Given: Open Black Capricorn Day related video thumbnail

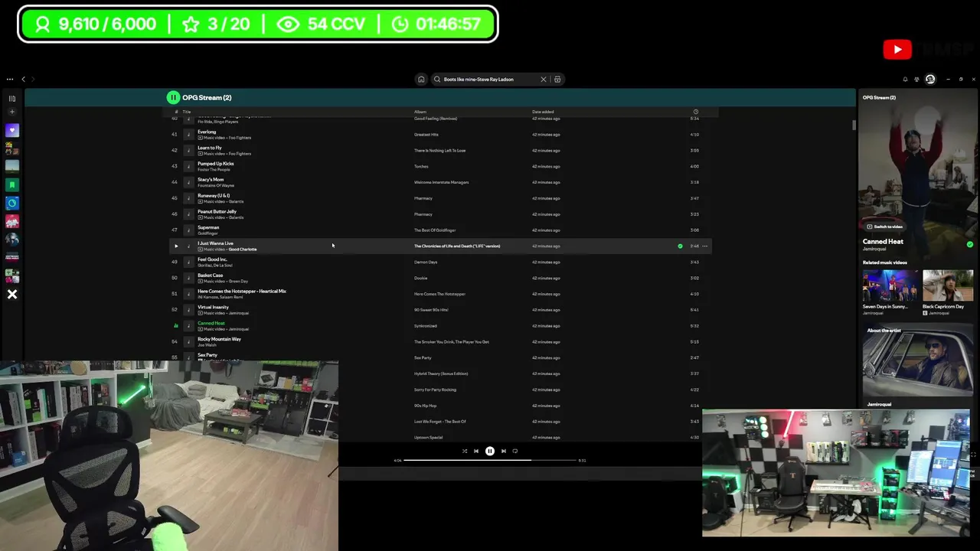Looking at the screenshot, I should click(x=948, y=285).
